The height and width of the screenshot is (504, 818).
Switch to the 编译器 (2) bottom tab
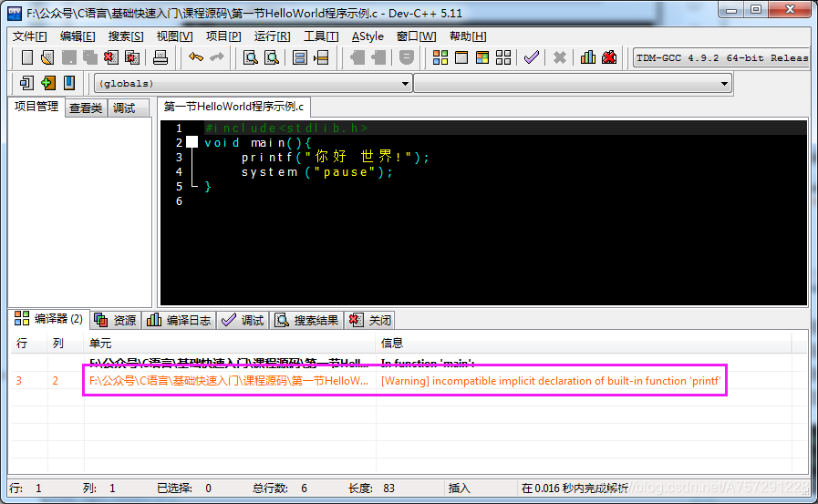tap(48, 318)
